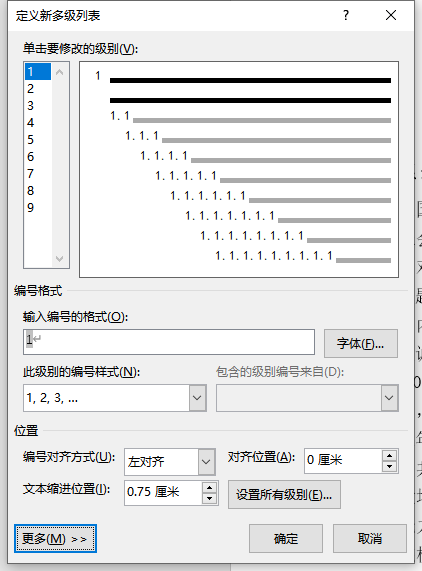Click the 设置所有级别(E)... button
The height and width of the screenshot is (571, 422).
tap(284, 495)
